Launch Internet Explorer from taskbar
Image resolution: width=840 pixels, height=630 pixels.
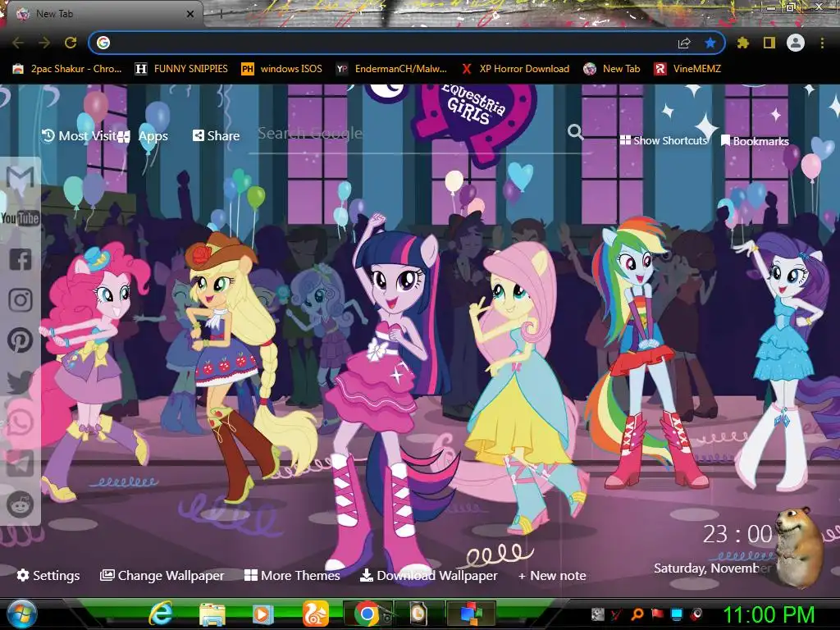160,614
